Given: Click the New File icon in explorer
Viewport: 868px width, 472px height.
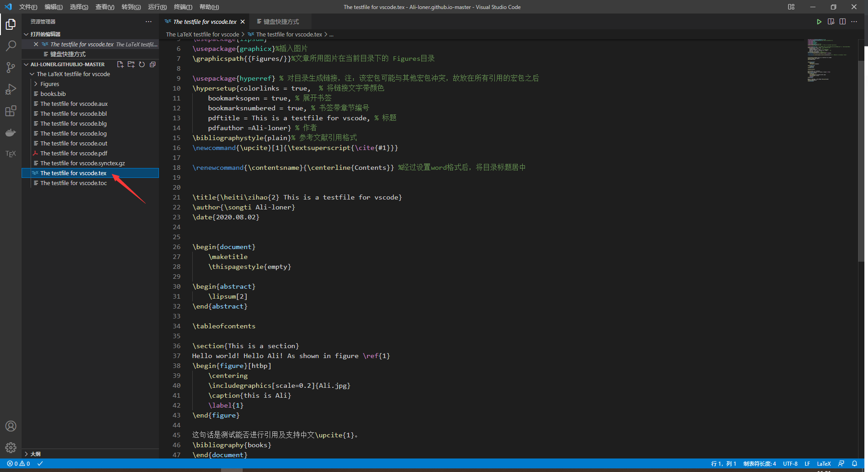Looking at the screenshot, I should tap(120, 64).
